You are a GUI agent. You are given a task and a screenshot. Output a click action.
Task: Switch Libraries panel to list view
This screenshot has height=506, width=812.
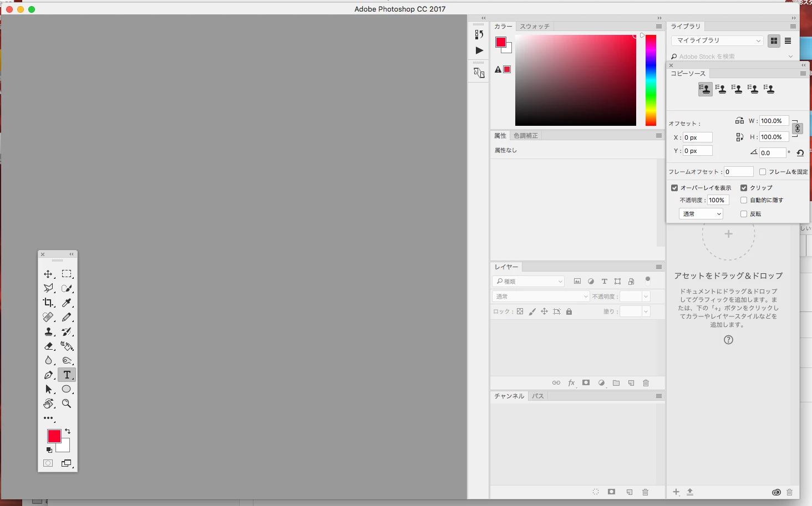click(788, 41)
